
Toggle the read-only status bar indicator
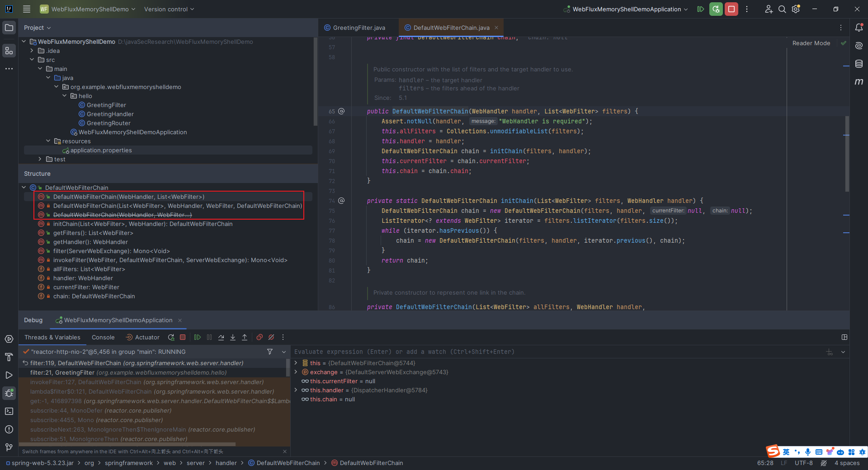coord(824,463)
